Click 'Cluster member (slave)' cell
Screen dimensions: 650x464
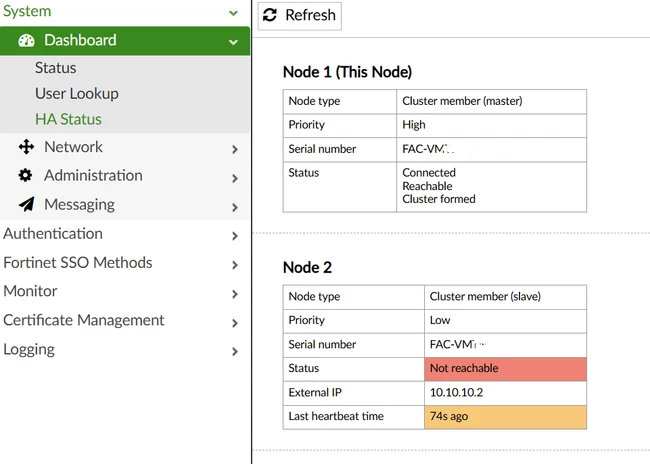point(505,297)
